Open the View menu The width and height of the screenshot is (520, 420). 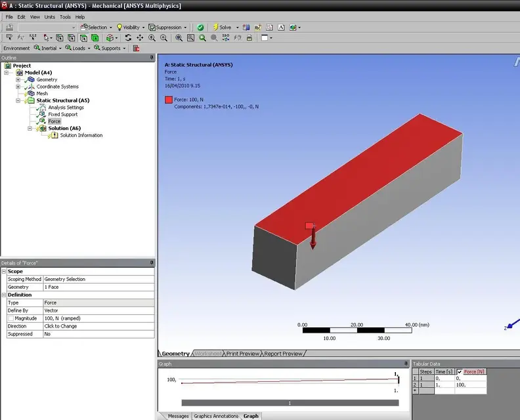[35, 17]
